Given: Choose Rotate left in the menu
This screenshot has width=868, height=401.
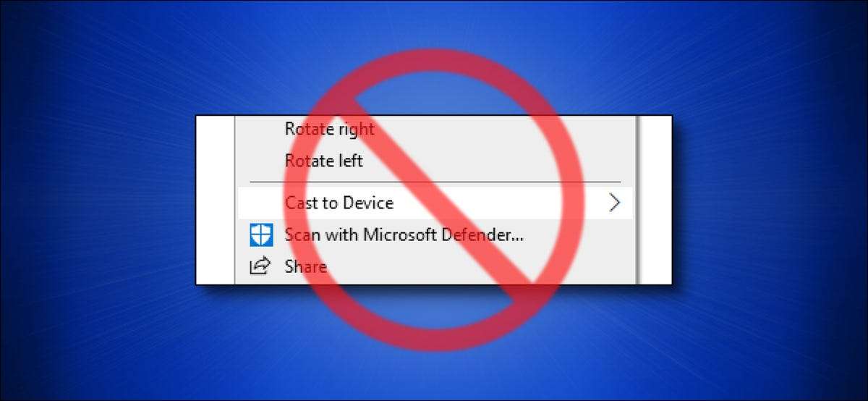Looking at the screenshot, I should (324, 160).
